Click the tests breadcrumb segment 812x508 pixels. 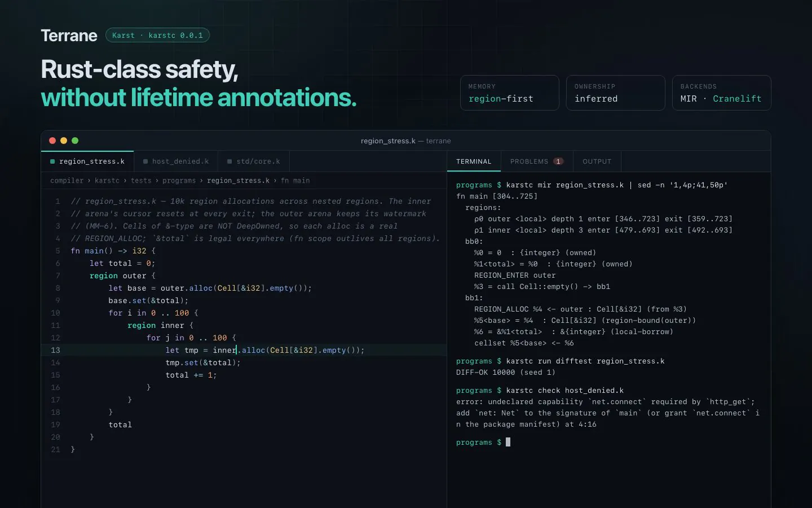point(141,181)
